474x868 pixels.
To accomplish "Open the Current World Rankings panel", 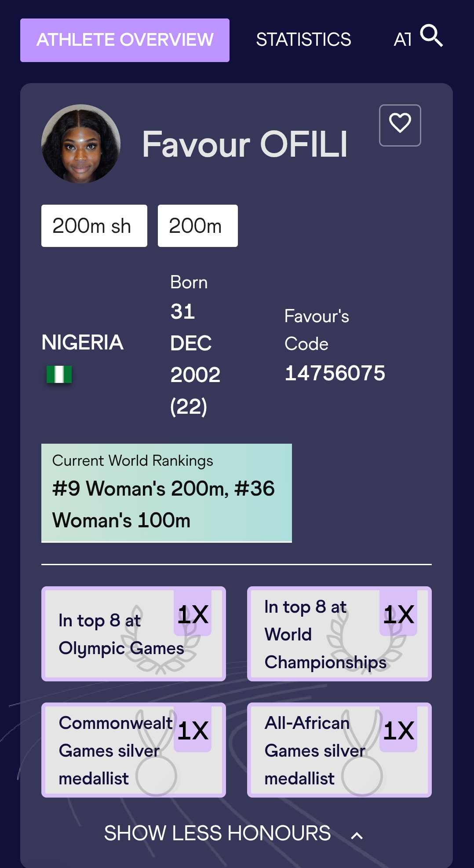I will point(166,493).
